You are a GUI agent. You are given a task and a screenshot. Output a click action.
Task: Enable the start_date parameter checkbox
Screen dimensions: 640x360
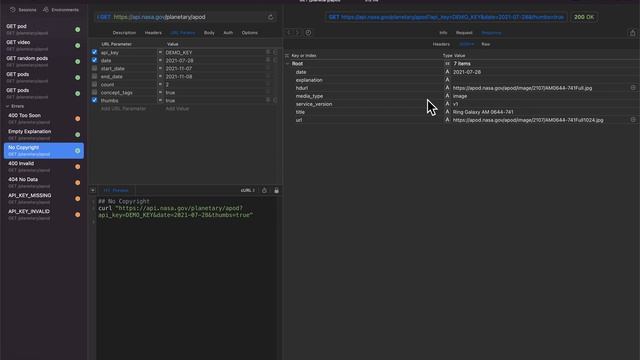click(x=94, y=68)
